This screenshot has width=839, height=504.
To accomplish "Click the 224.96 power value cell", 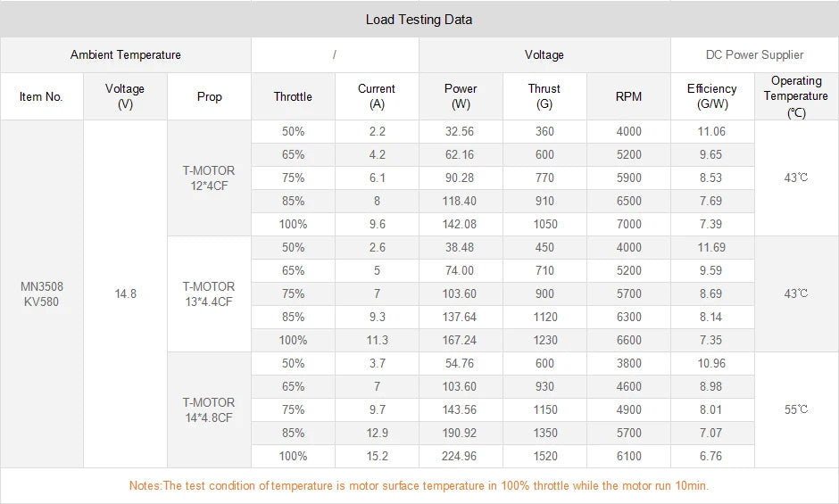I will point(461,456).
